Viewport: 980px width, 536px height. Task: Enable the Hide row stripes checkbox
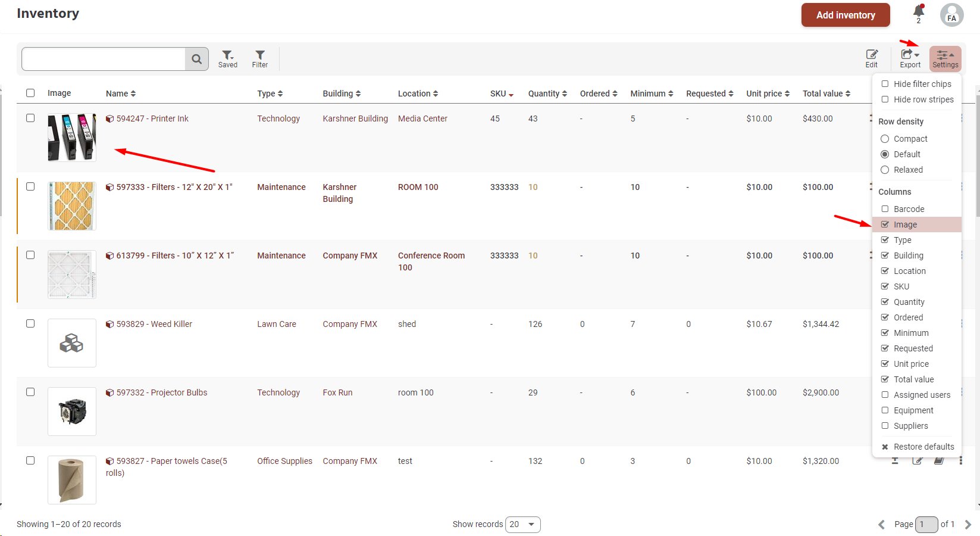tap(885, 99)
